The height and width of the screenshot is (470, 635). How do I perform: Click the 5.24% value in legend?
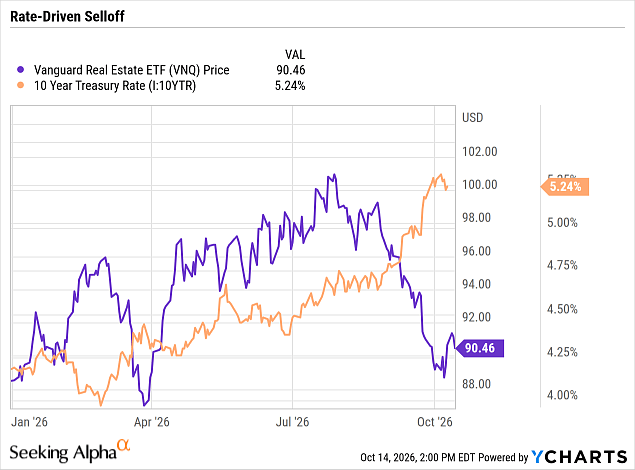click(x=290, y=86)
